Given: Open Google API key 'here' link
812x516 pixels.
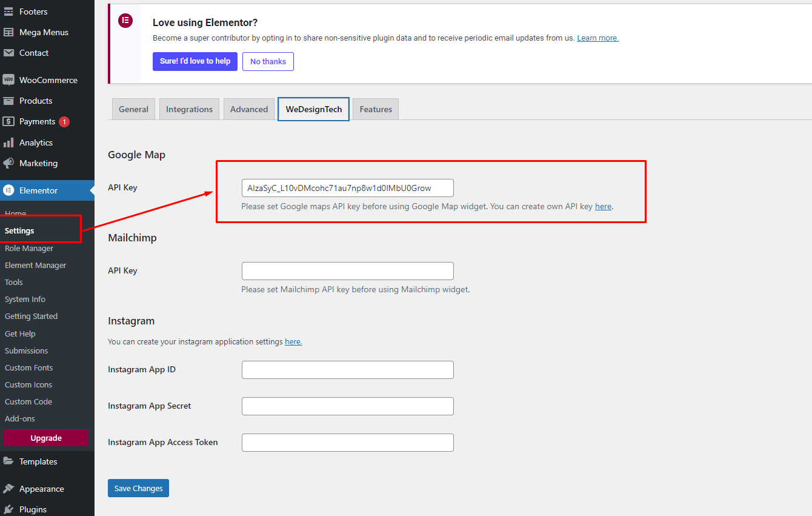Looking at the screenshot, I should coord(603,206).
